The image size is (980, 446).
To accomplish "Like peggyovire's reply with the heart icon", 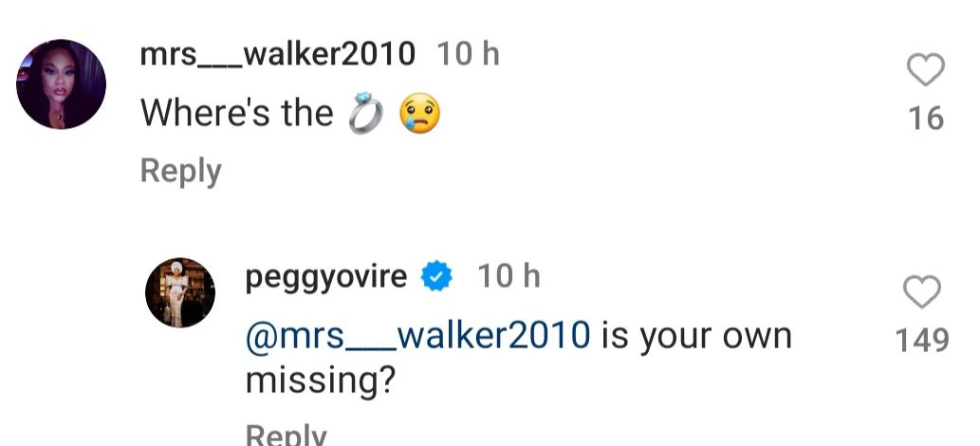I will tap(922, 293).
